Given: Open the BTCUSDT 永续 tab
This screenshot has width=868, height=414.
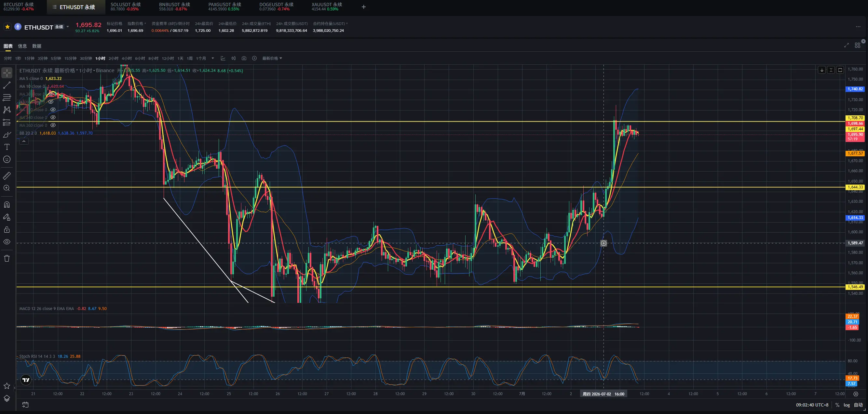Looking at the screenshot, I should (x=19, y=7).
